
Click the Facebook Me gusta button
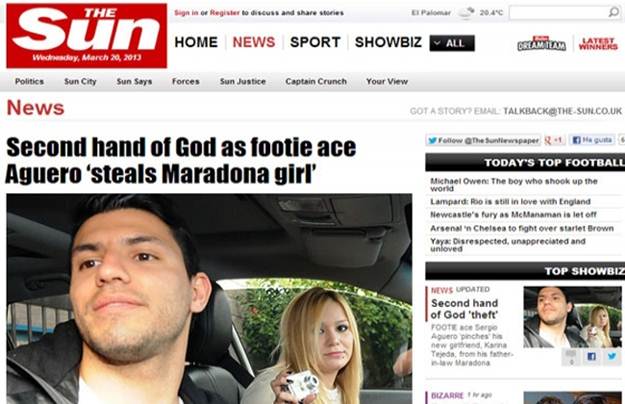click(592, 140)
